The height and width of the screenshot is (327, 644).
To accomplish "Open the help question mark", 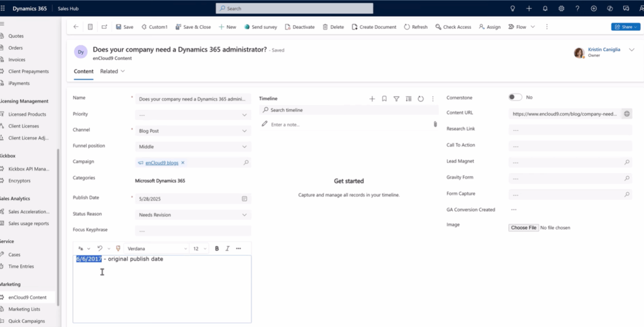I will (577, 8).
